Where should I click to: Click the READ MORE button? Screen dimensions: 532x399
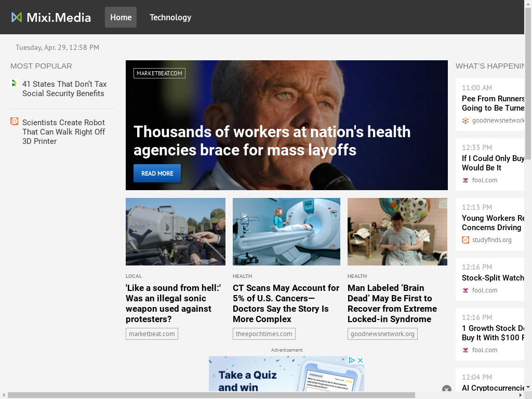(157, 174)
